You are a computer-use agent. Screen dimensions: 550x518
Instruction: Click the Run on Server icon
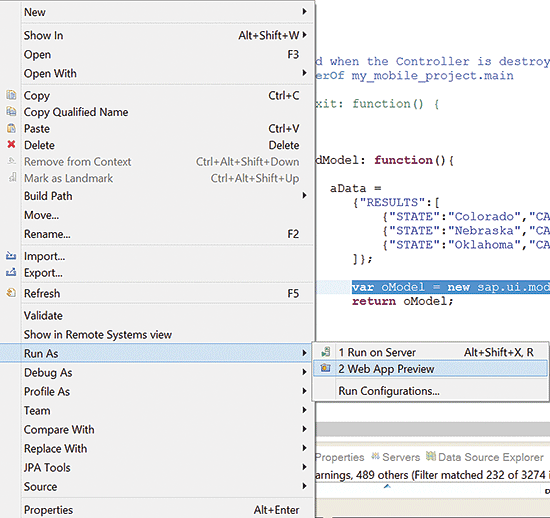point(326,352)
